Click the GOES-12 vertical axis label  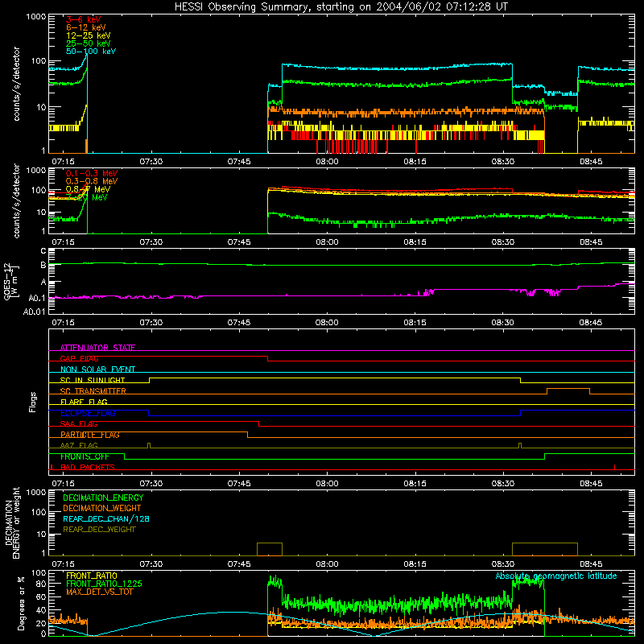click(x=10, y=281)
